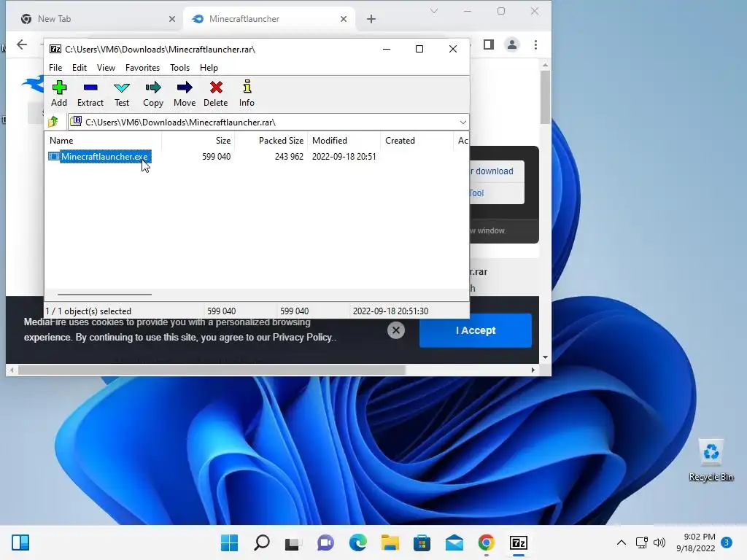Click the volume tray icon
The image size is (747, 560).
pos(659,542)
